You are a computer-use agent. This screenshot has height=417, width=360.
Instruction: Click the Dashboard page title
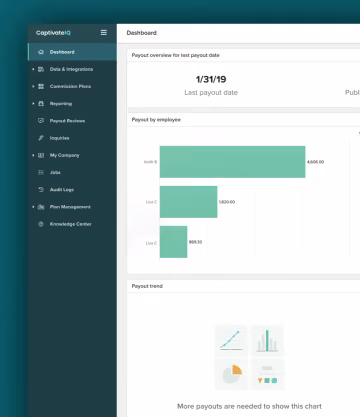[142, 33]
